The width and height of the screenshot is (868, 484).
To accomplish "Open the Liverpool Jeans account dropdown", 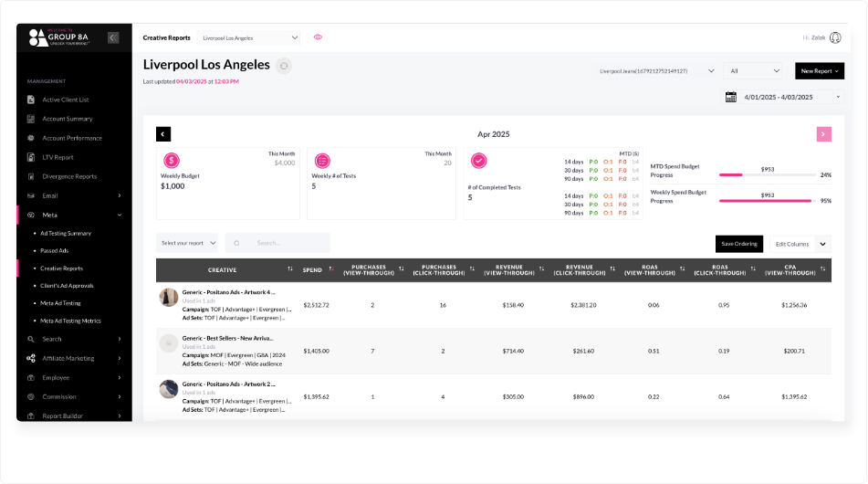I will pos(657,71).
